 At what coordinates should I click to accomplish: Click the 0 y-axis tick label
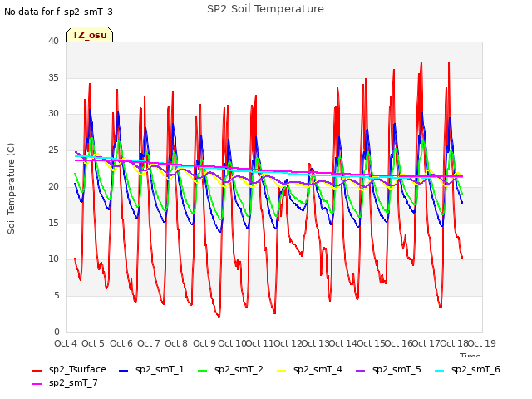[57, 332]
